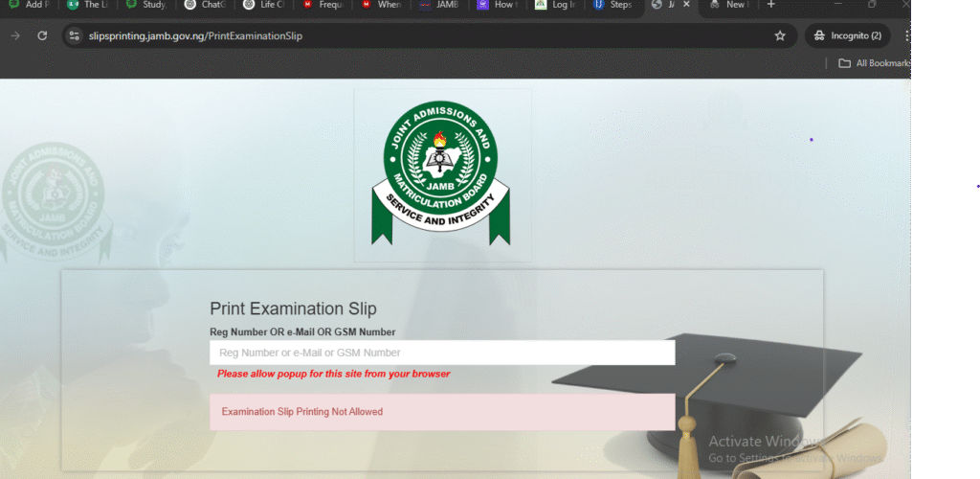Click the Reg Number or e-Mail input field

coord(442,353)
